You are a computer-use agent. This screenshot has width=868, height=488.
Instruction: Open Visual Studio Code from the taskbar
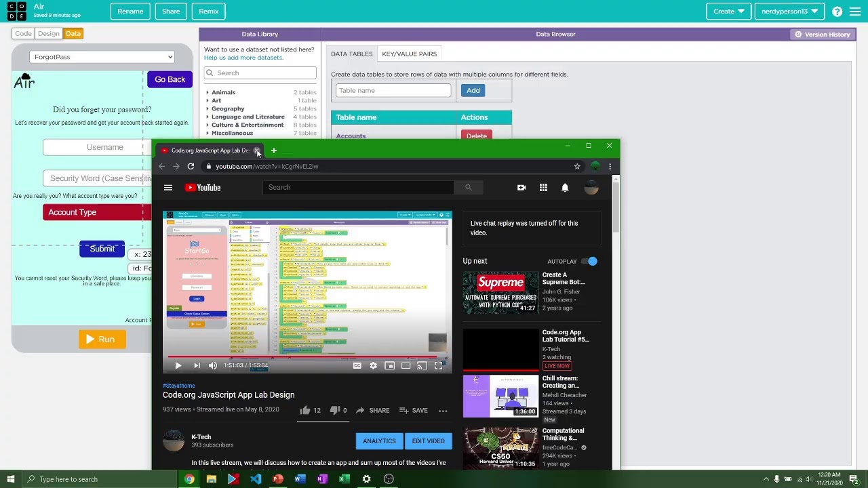point(256,479)
